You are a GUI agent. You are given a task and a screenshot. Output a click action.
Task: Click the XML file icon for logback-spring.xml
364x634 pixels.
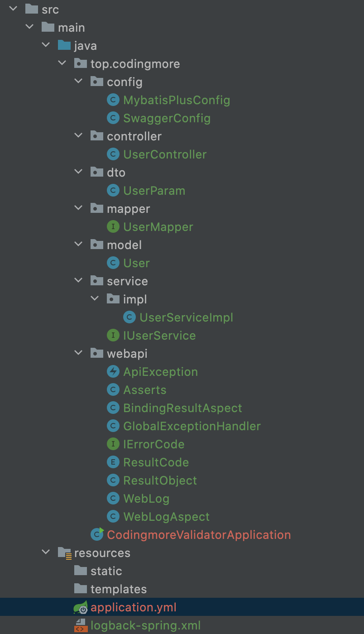pos(80,625)
